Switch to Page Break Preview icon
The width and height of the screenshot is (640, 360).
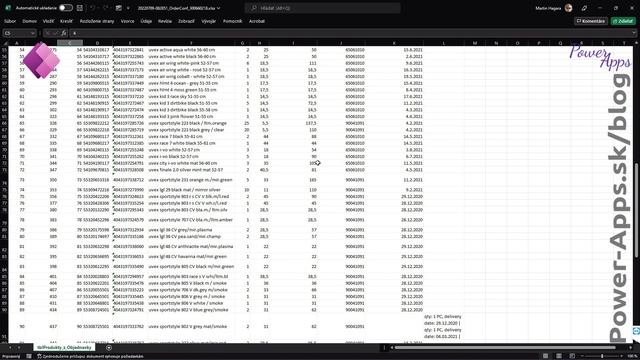572,356
